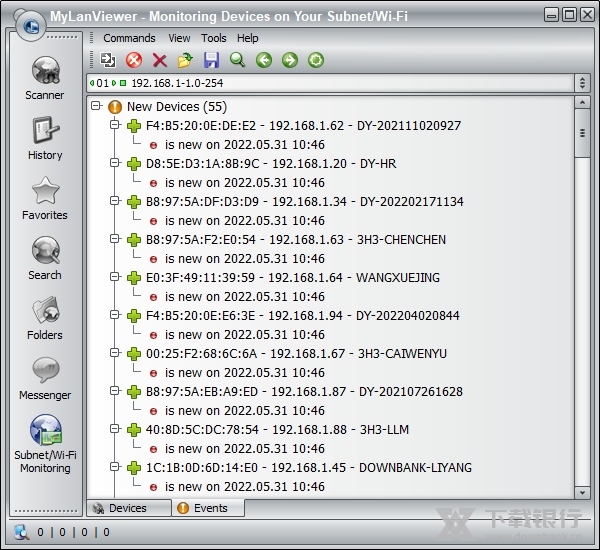Open the Commands menu

click(x=129, y=38)
